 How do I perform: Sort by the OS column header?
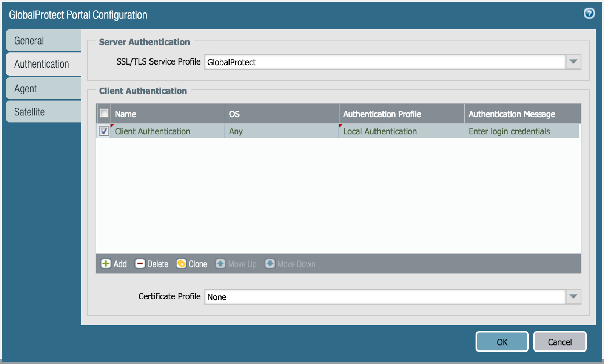click(x=282, y=114)
